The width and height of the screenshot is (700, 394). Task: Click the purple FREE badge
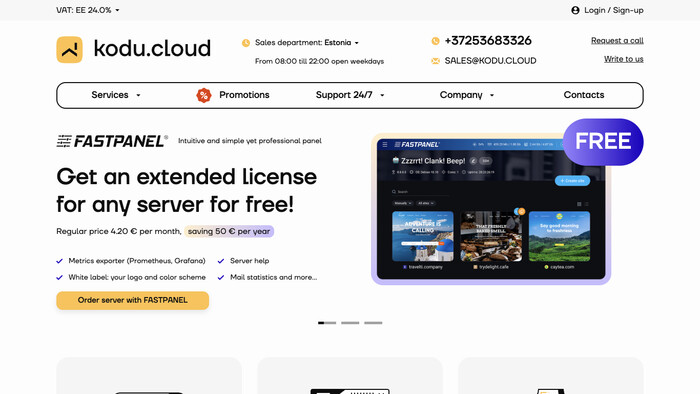click(603, 141)
